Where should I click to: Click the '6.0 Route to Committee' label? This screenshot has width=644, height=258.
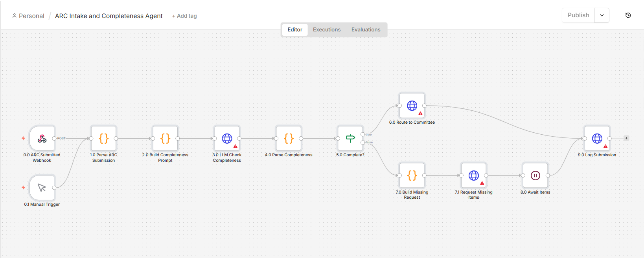412,122
